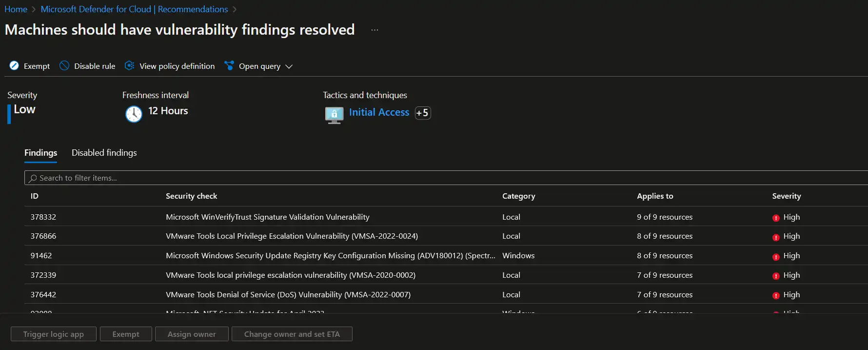This screenshot has height=350, width=868.
Task: Switch to the Findings tab
Action: pos(40,153)
